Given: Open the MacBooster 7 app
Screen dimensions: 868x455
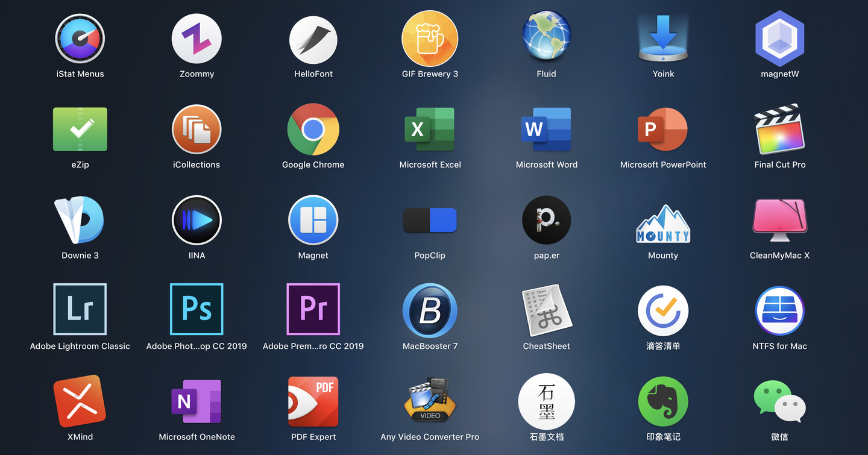Looking at the screenshot, I should [x=430, y=310].
